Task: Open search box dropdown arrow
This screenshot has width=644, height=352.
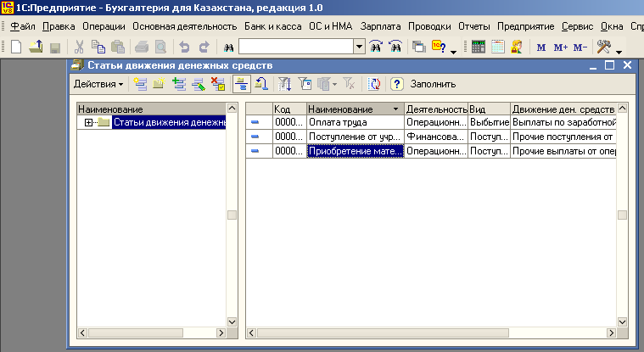Action: (360, 47)
